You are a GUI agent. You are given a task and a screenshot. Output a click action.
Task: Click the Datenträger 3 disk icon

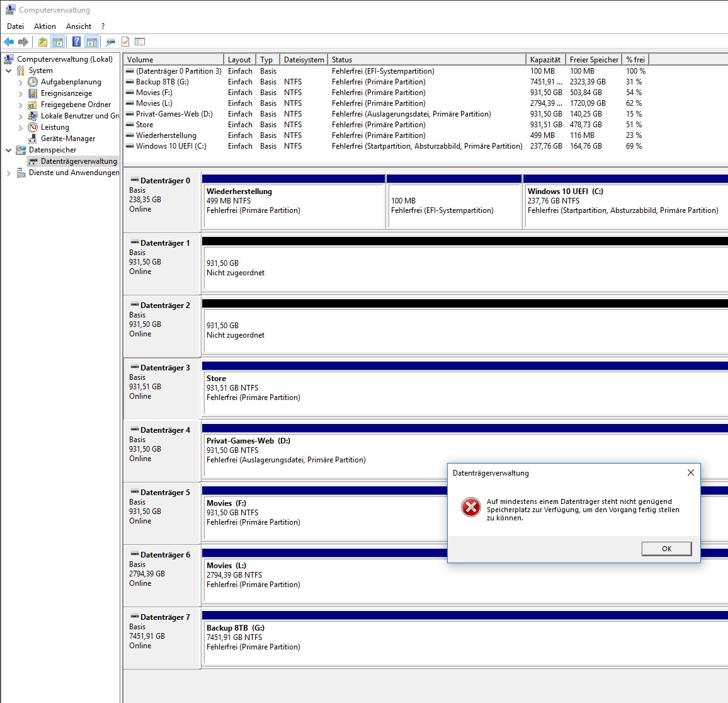pos(135,367)
